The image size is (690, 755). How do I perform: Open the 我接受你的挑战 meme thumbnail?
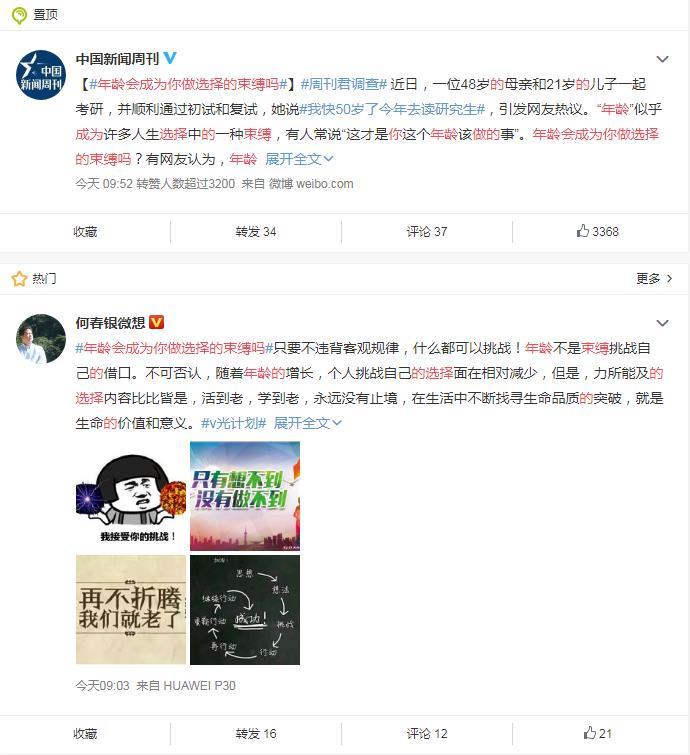pos(131,496)
